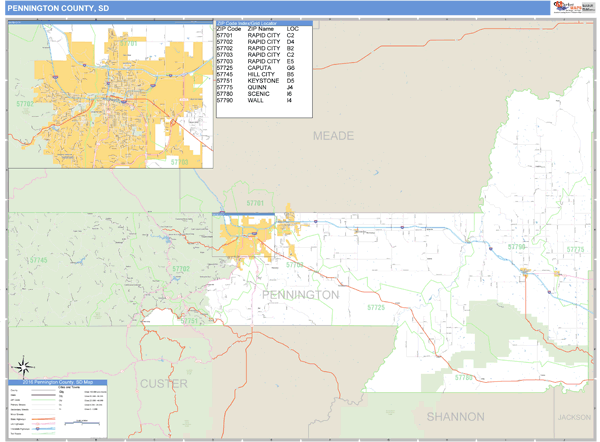Click the CUSTER county label

(164, 384)
